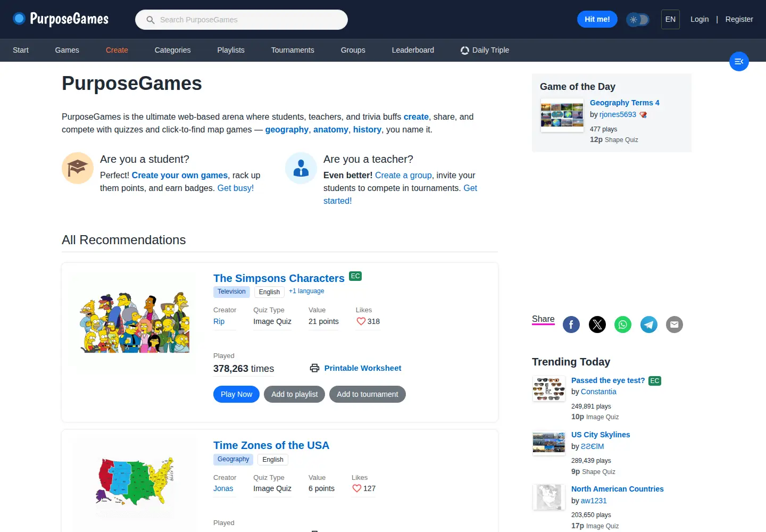Share on Facebook
The image size is (766, 532).
pos(571,325)
